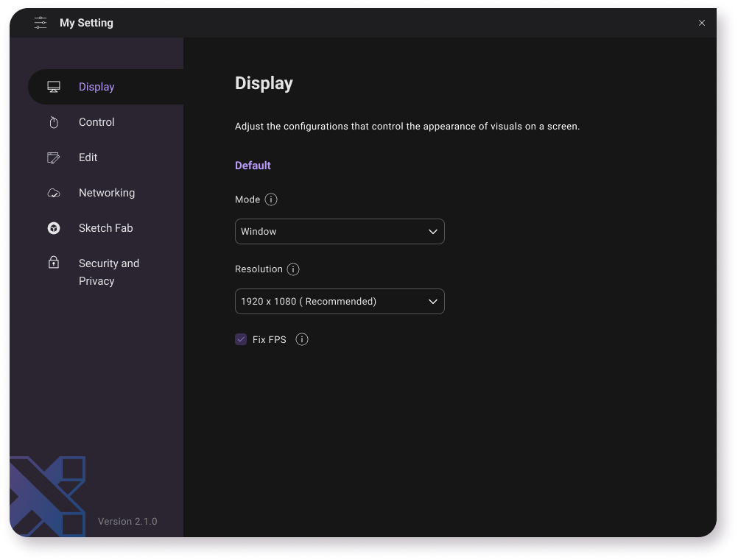Click the Security and Privacy lock icon

point(54,263)
